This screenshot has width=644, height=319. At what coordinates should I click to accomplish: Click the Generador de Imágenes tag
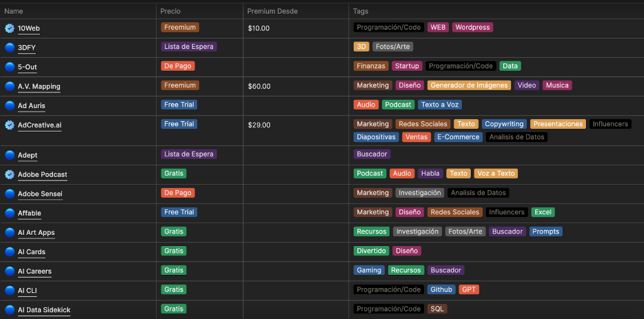click(469, 85)
